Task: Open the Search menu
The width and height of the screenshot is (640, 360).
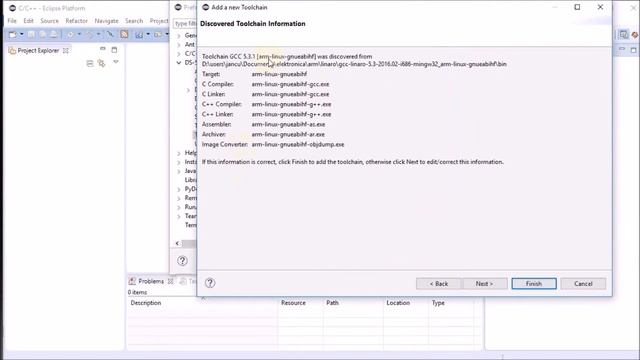Action: pyautogui.click(x=134, y=21)
